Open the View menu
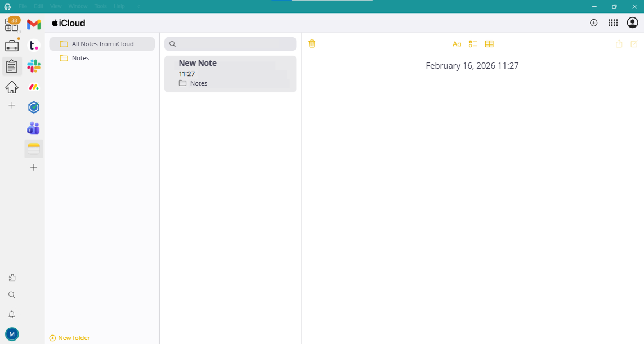Viewport: 644px width, 344px height. (x=56, y=6)
